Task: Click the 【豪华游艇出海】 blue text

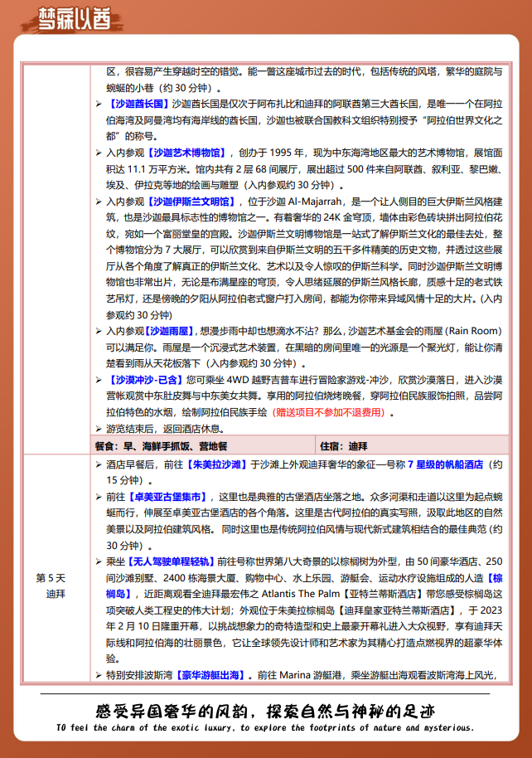Action: [x=210, y=675]
